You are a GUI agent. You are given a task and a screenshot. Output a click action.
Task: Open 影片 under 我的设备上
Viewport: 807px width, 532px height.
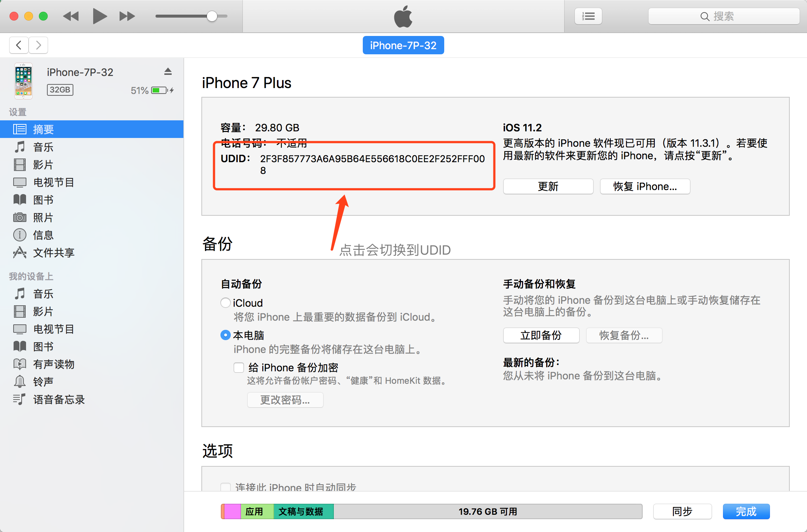(92, 311)
